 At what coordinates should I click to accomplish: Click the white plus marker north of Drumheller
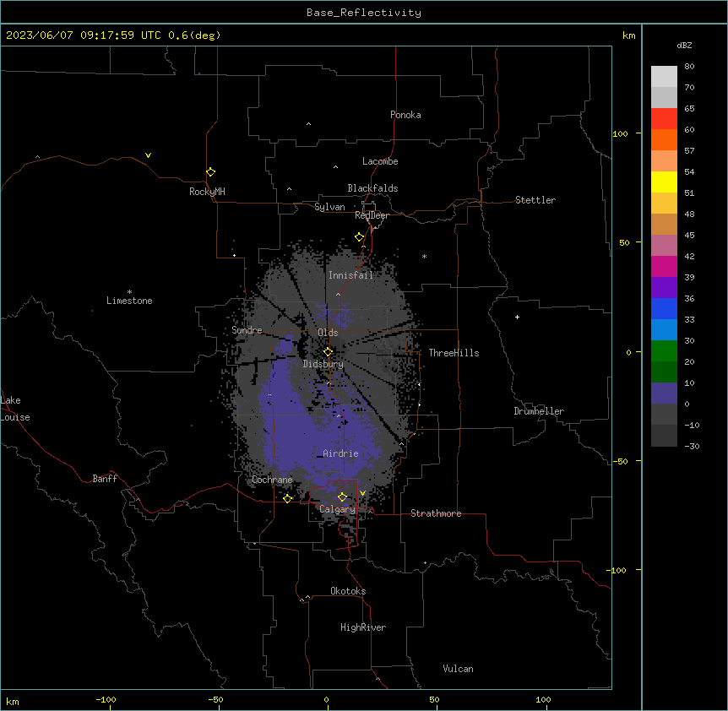[x=517, y=317]
